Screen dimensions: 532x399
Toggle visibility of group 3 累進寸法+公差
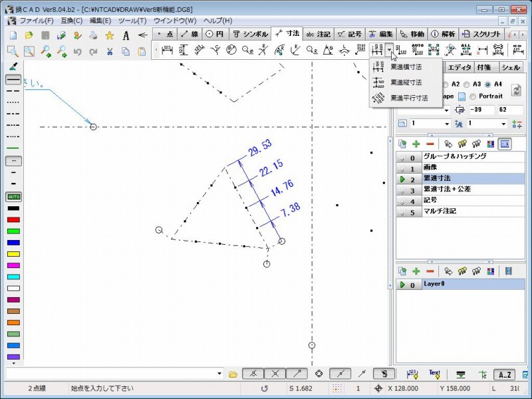[402, 190]
